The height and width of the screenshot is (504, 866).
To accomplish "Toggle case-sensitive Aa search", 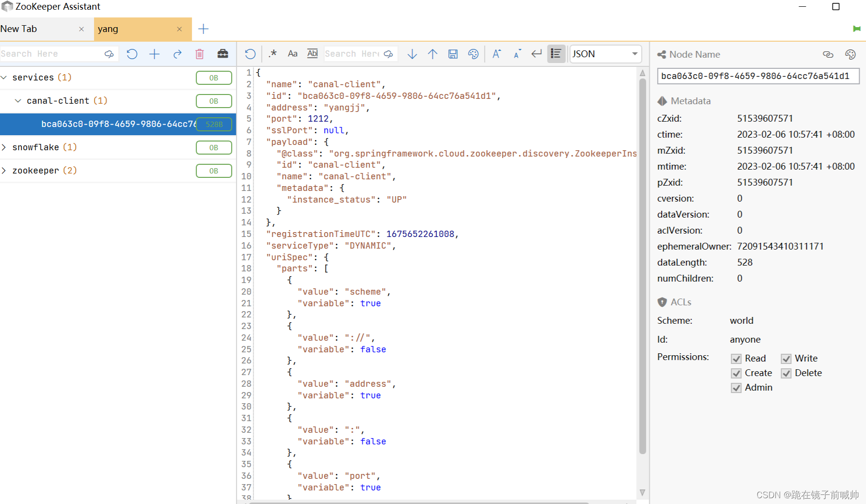I will tap(293, 54).
